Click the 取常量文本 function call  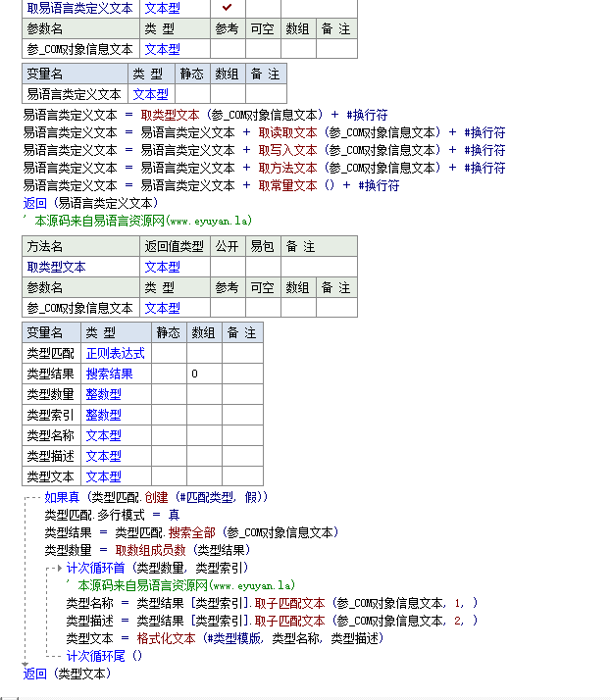(x=287, y=185)
